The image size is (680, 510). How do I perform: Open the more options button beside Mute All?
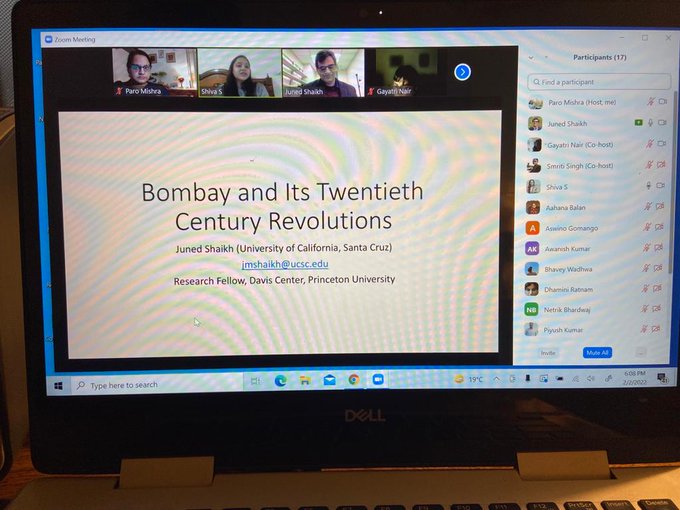coord(640,352)
